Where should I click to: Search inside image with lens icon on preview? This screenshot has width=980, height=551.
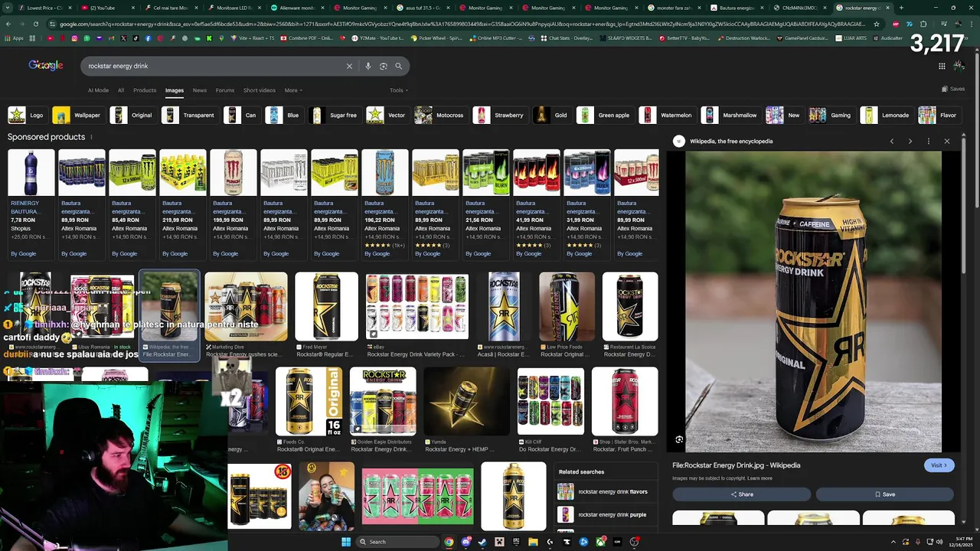(x=679, y=439)
